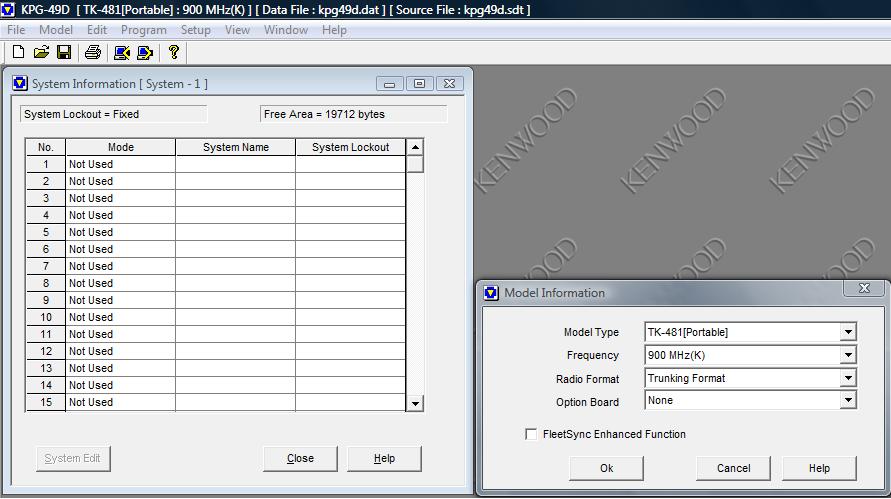Expand the Option Board dropdown
Screen dimensions: 891x499
[x=848, y=400]
